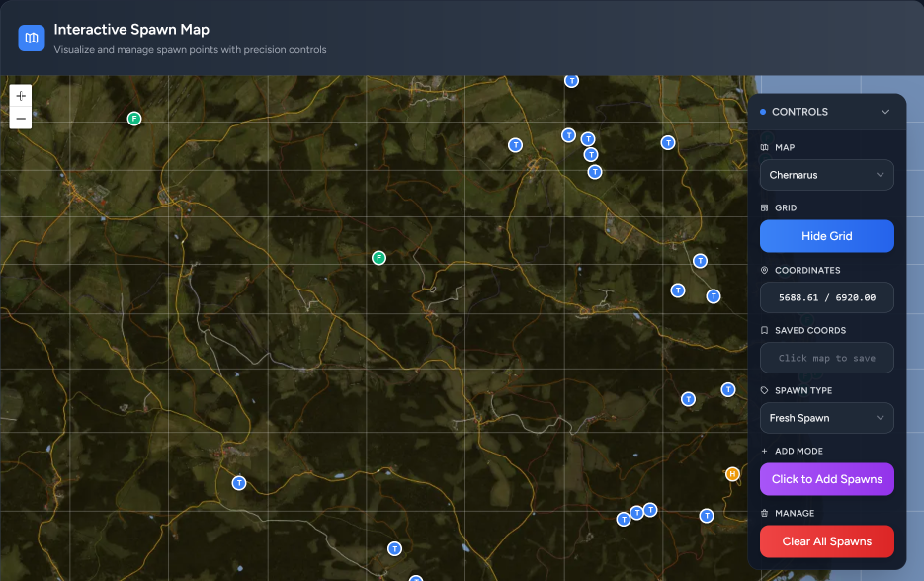Enable Click to Add Spawns mode
The height and width of the screenshot is (581, 924).
point(826,479)
